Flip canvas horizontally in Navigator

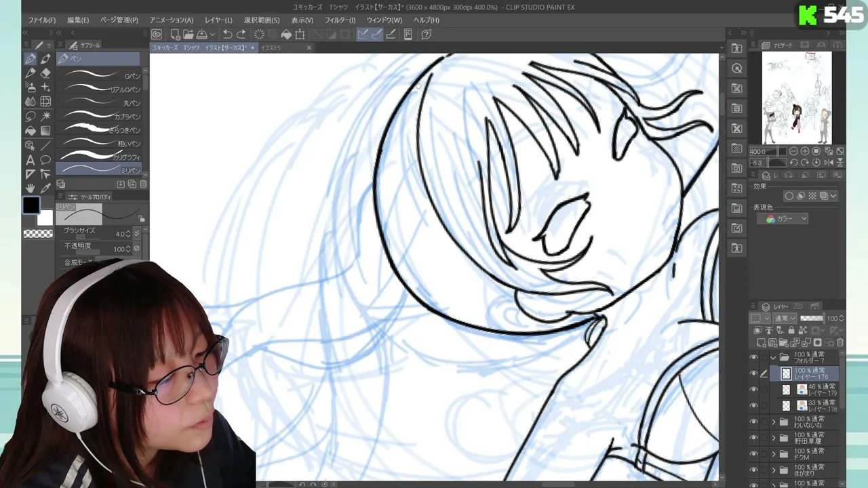click(829, 163)
